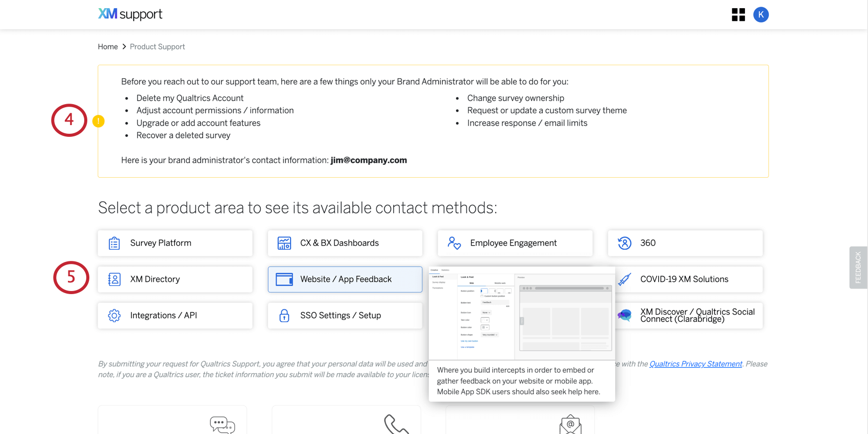The width and height of the screenshot is (868, 434).
Task: Select the Employee Engagement product area
Action: click(515, 243)
